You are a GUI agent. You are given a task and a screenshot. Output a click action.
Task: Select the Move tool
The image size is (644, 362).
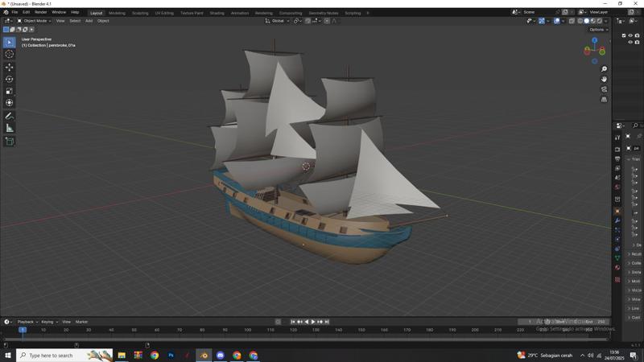point(9,67)
